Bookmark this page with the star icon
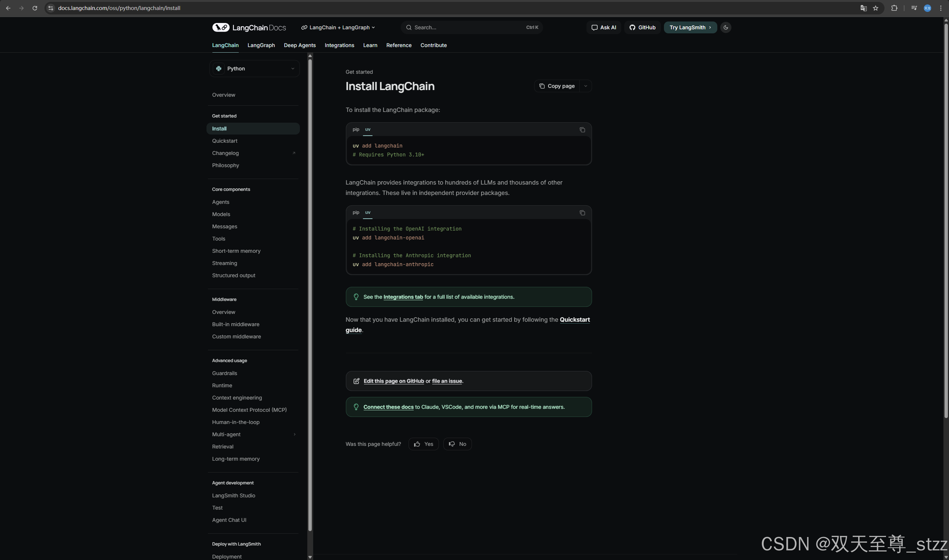The width and height of the screenshot is (949, 560). [x=876, y=8]
